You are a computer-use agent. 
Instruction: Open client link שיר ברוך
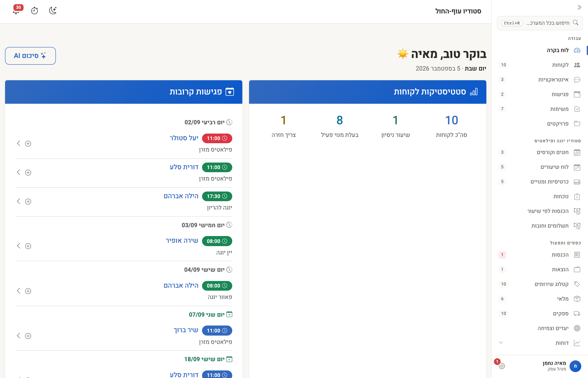(186, 330)
